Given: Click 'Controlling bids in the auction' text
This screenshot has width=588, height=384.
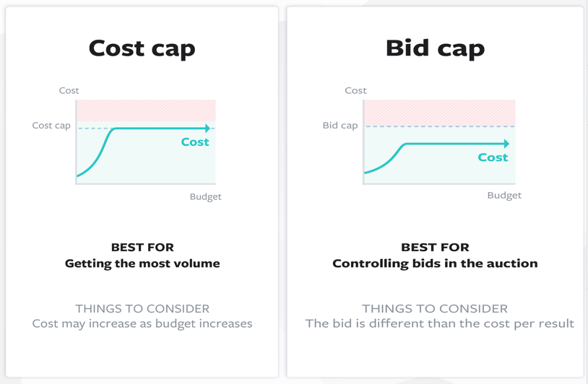Looking at the screenshot, I should pyautogui.click(x=435, y=263).
